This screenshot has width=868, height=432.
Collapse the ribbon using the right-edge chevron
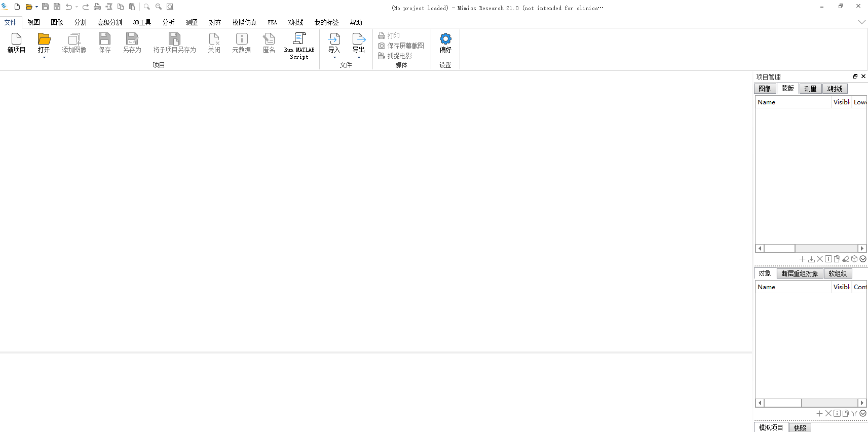(861, 22)
